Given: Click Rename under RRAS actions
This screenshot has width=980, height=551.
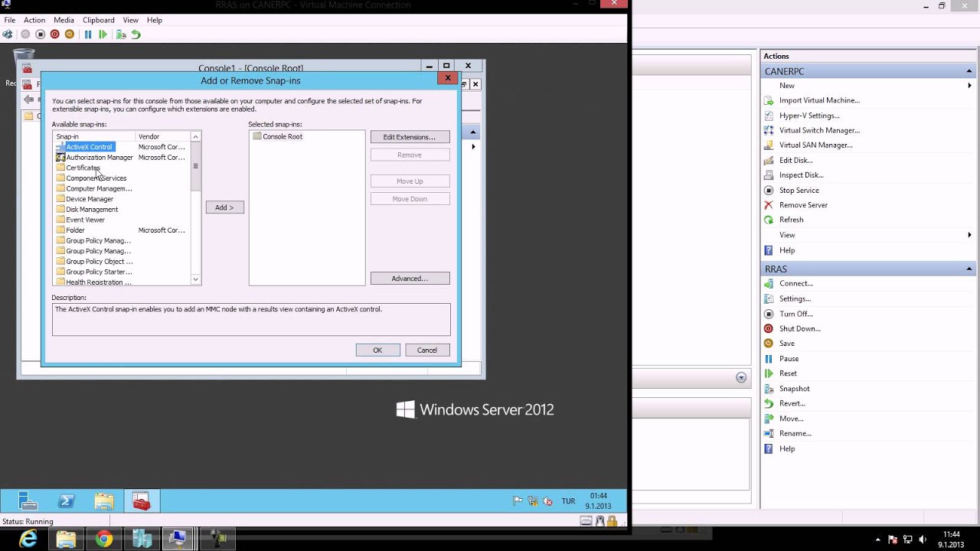Looking at the screenshot, I should coord(795,433).
